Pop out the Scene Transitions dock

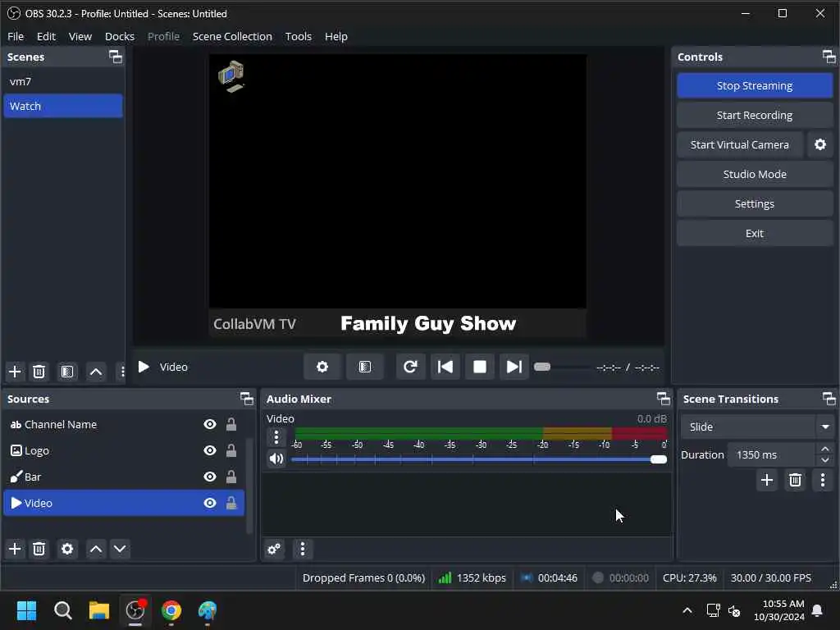[x=829, y=399]
